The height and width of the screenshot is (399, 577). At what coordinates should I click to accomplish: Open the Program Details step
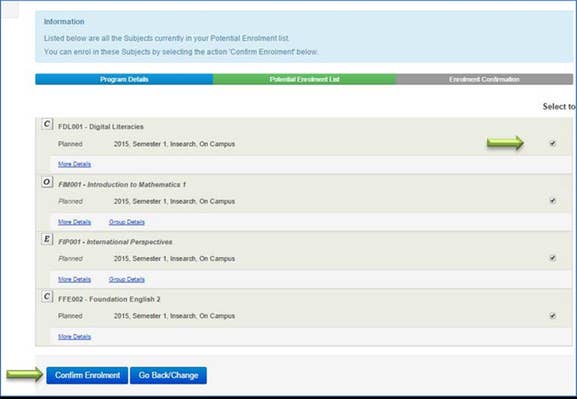pyautogui.click(x=124, y=79)
